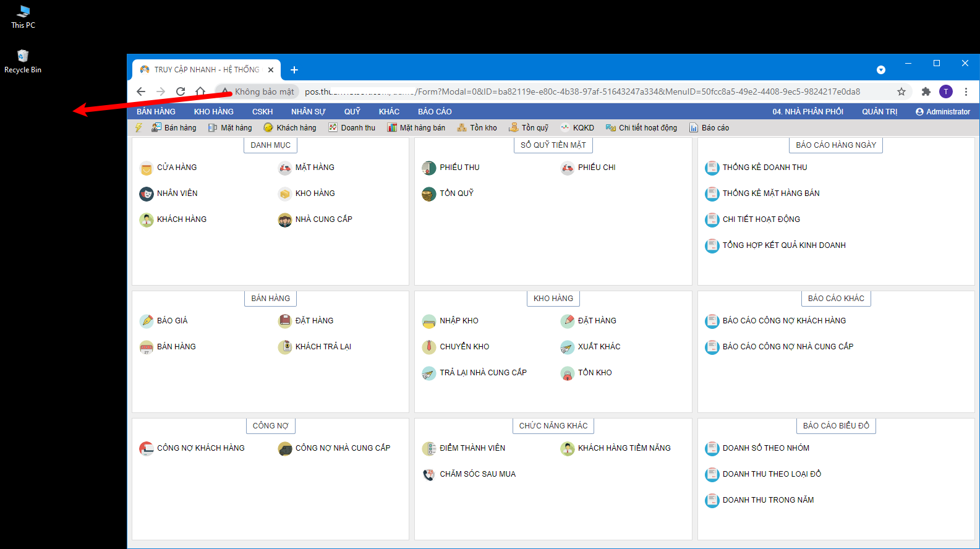Open THỐNG KÊ MẶT HÀNG BÁN report

(x=771, y=194)
